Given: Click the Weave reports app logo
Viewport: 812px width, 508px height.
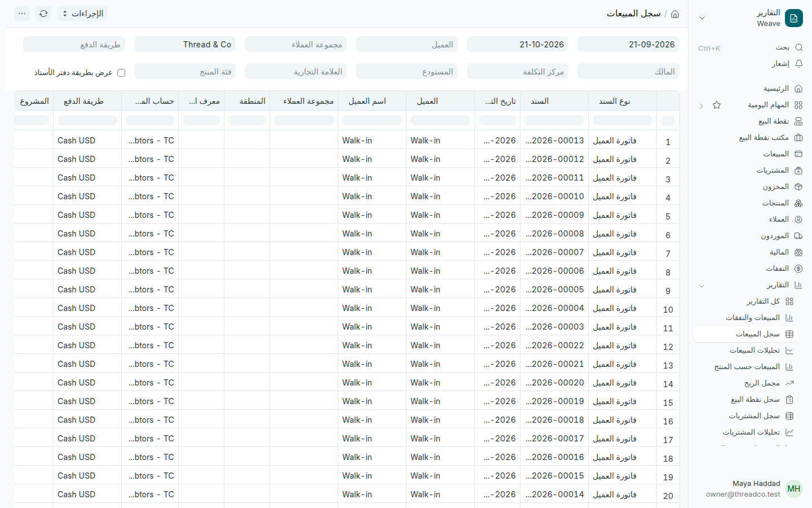Looking at the screenshot, I should [x=794, y=18].
